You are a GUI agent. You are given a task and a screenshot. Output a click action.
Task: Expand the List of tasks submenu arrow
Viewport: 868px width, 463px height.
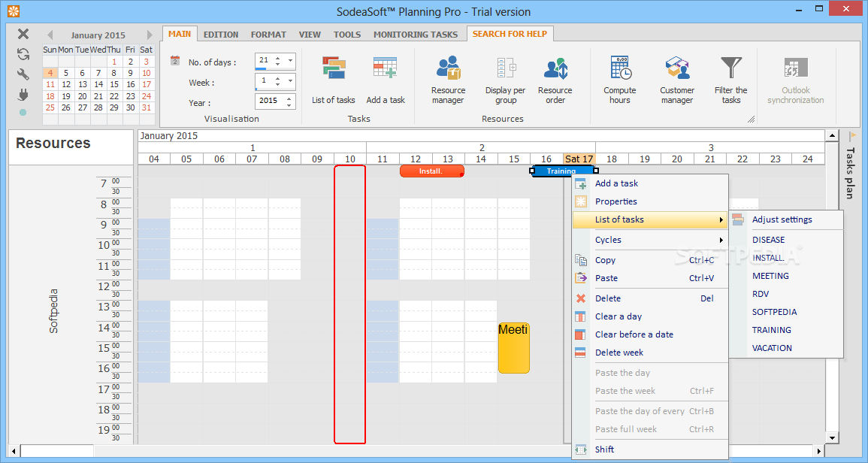point(721,220)
